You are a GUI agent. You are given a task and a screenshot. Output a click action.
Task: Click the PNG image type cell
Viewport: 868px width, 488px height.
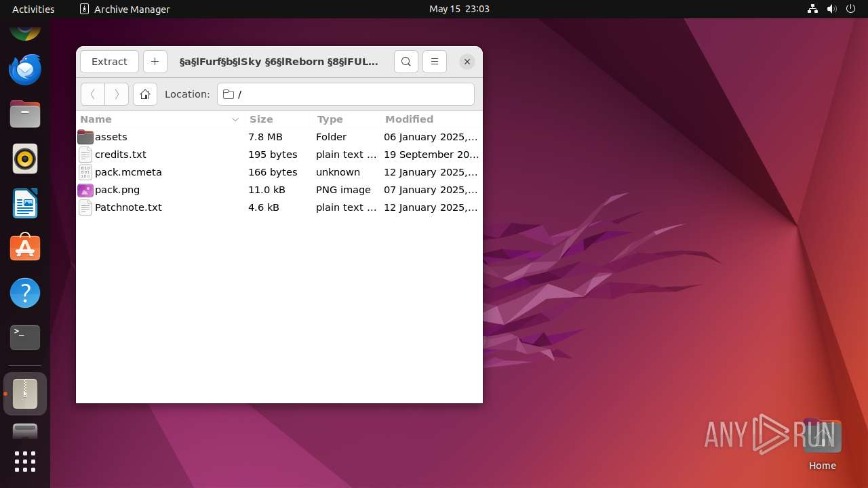(343, 190)
